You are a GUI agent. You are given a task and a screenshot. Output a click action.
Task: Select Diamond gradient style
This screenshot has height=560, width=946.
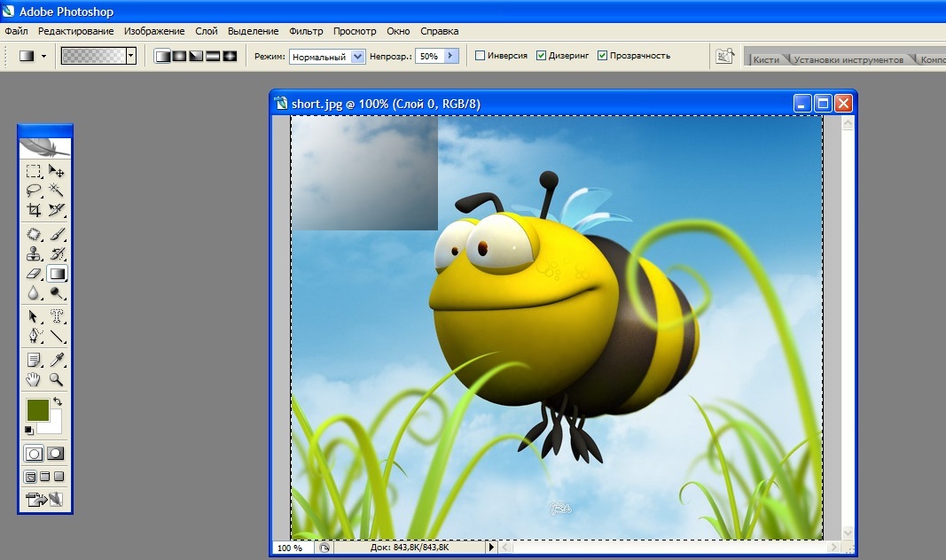coord(230,56)
